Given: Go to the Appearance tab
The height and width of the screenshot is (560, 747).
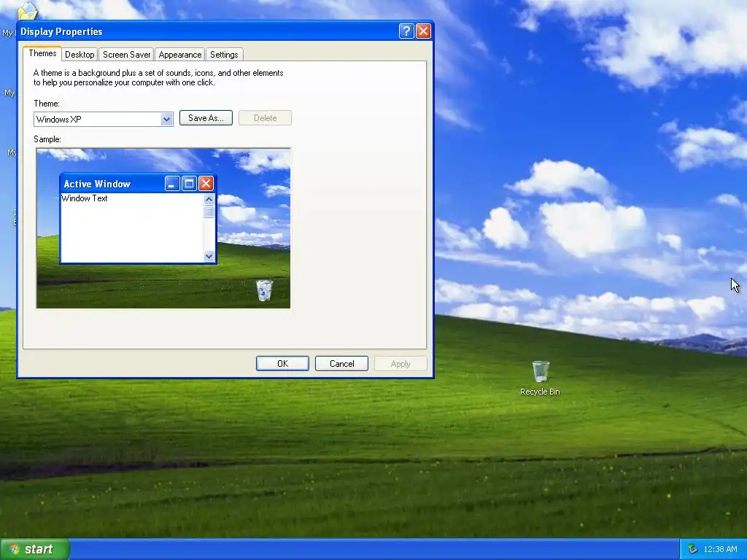Looking at the screenshot, I should (180, 54).
